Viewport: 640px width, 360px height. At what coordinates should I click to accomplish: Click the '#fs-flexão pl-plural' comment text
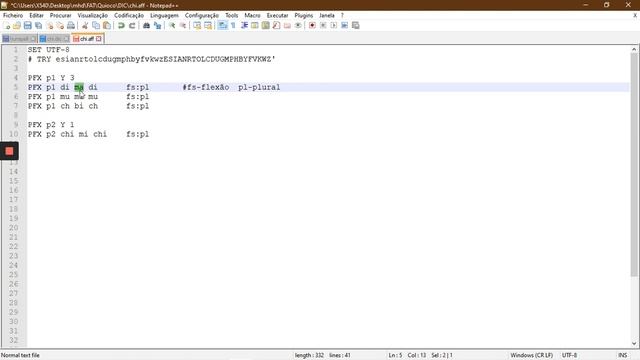(231, 87)
